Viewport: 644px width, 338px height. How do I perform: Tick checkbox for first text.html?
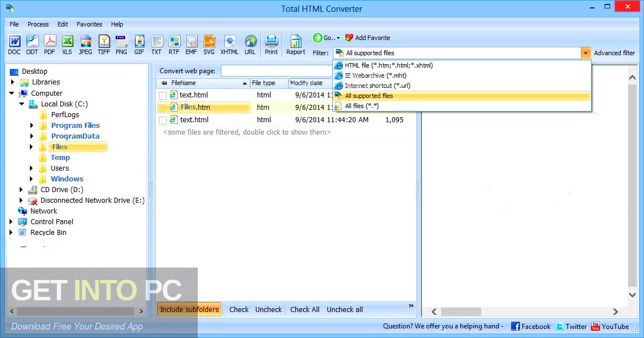coord(163,95)
